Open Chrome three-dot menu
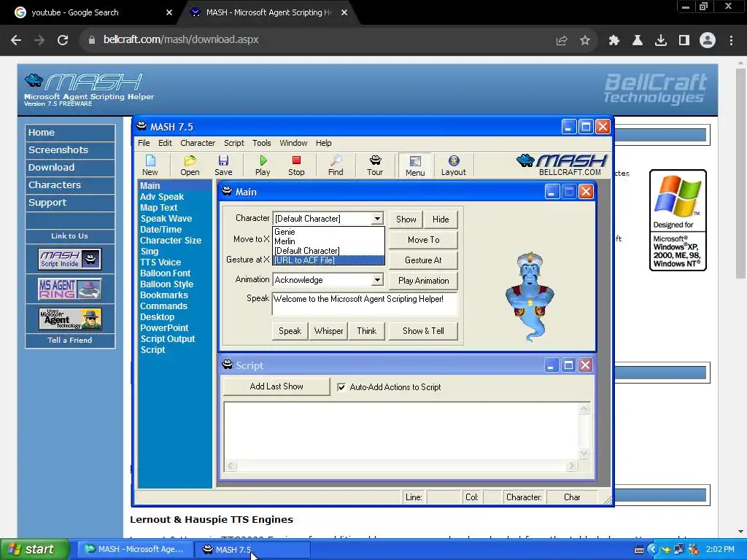 (x=731, y=41)
